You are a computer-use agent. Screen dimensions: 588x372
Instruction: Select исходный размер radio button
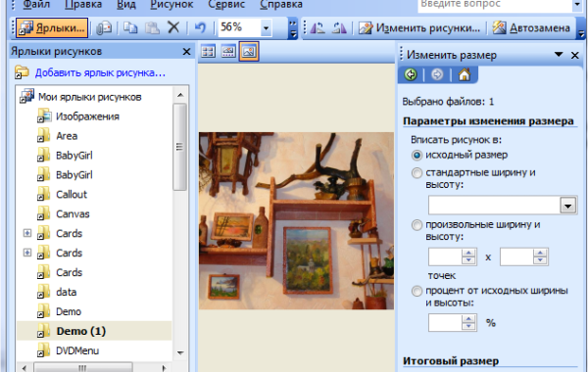click(x=416, y=155)
